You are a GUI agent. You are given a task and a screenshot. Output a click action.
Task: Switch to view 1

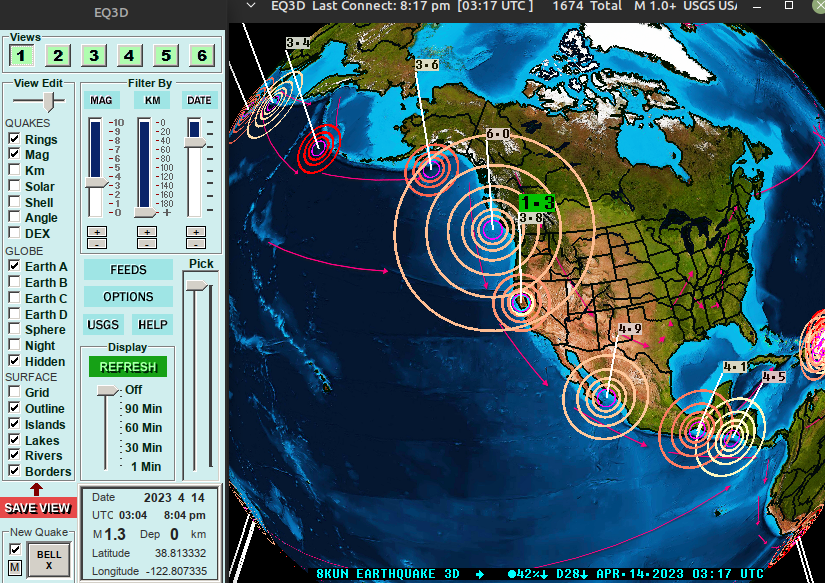click(x=21, y=56)
